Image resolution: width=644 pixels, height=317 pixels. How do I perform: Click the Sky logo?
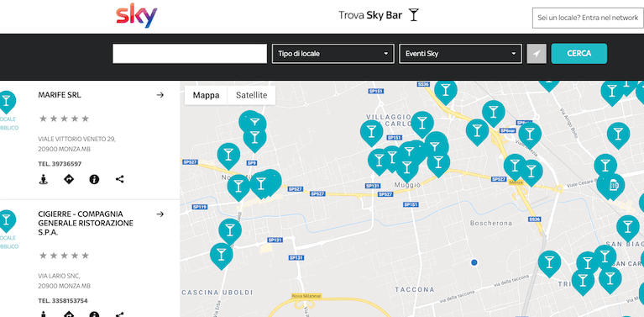136,16
